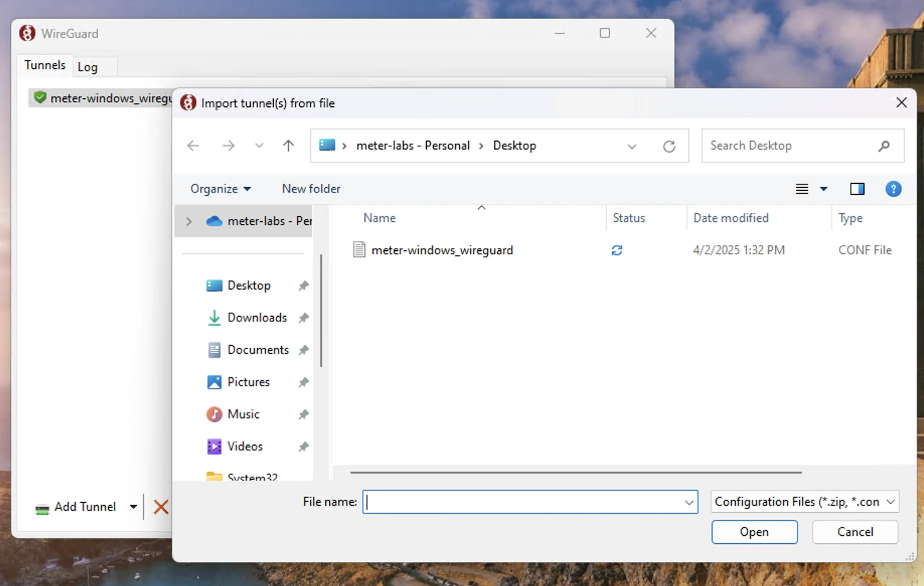This screenshot has height=586, width=924.
Task: Click the red X to delete the tunnel
Action: tap(161, 507)
